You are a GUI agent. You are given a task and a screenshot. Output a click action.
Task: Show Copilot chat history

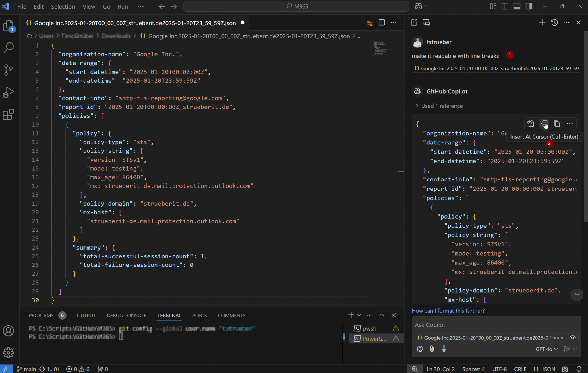[x=554, y=22]
